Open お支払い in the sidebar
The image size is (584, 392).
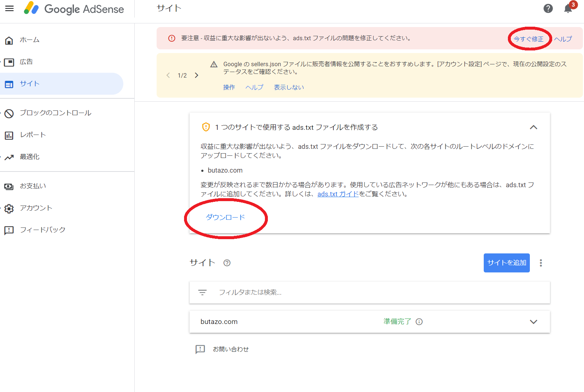click(33, 186)
